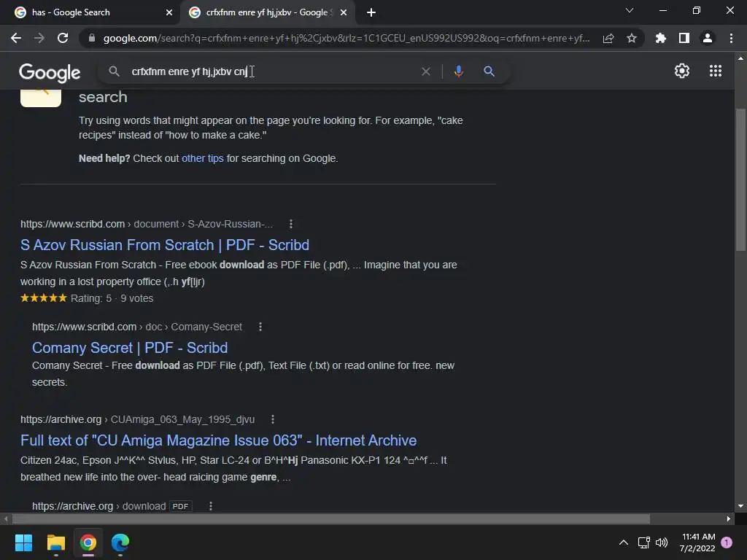
Task: Click the forward navigation arrow
Action: (x=39, y=38)
